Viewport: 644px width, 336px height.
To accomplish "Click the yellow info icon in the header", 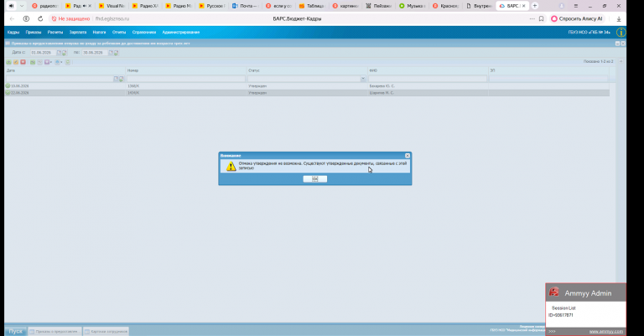I will (x=621, y=32).
